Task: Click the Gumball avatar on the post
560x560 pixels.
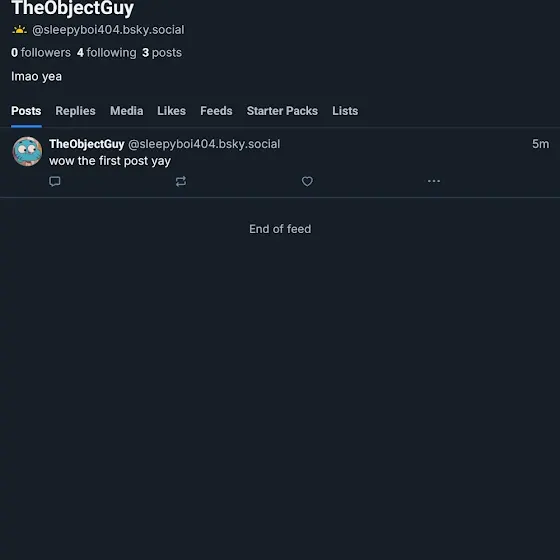Action: pos(27,151)
